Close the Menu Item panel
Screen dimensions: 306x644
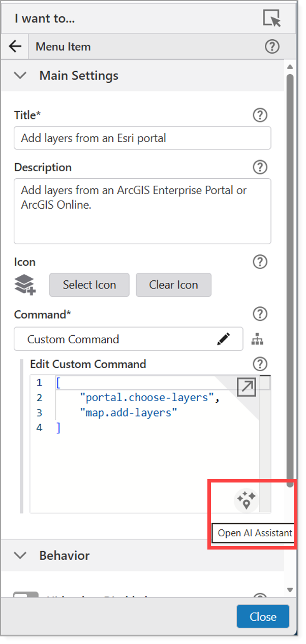pyautogui.click(x=263, y=617)
